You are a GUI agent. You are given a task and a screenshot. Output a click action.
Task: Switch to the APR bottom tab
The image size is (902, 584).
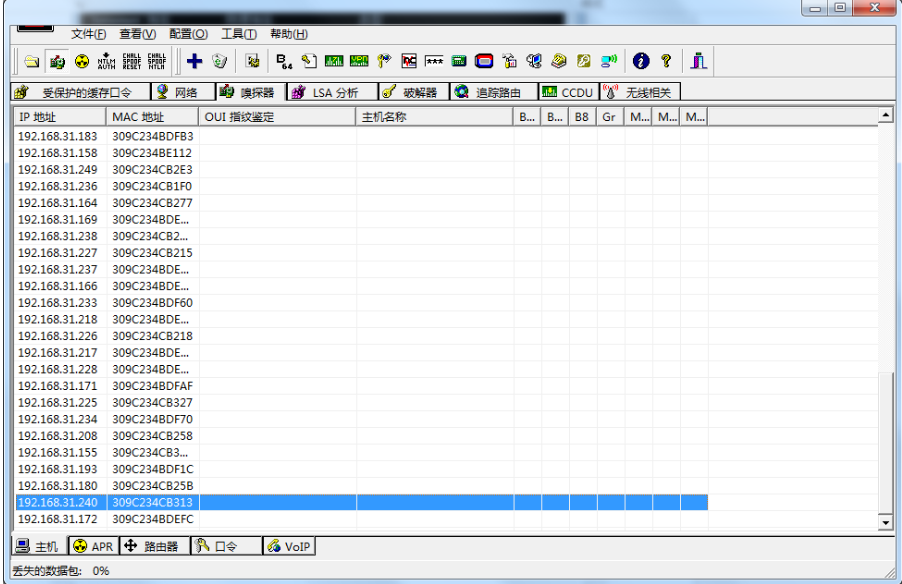click(x=94, y=546)
